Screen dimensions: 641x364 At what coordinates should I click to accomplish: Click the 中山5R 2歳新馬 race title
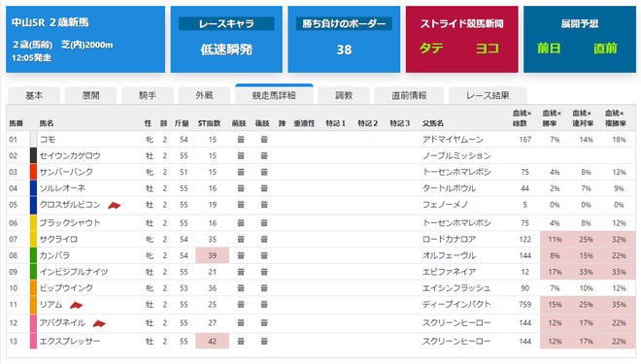[x=50, y=22]
